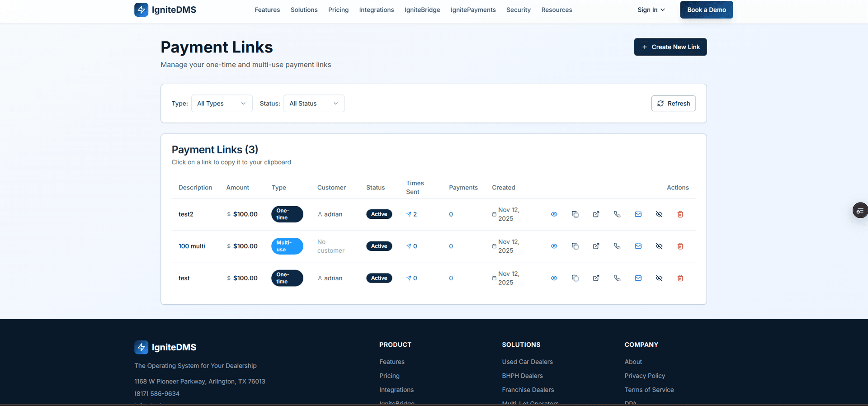Open footer Pricing link

point(389,376)
